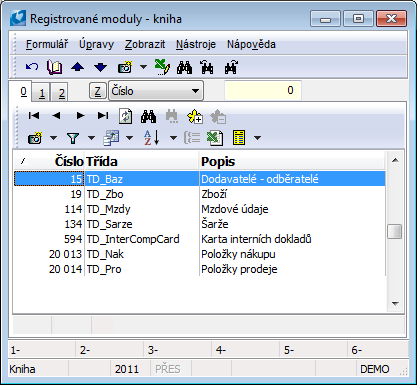Switch to tab 1
The height and width of the screenshot is (385, 417).
tap(42, 92)
